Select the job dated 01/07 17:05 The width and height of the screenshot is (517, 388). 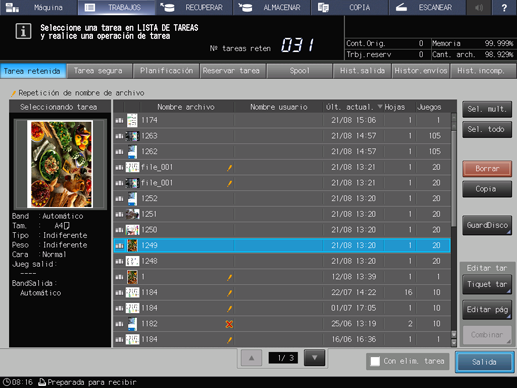[282, 308]
